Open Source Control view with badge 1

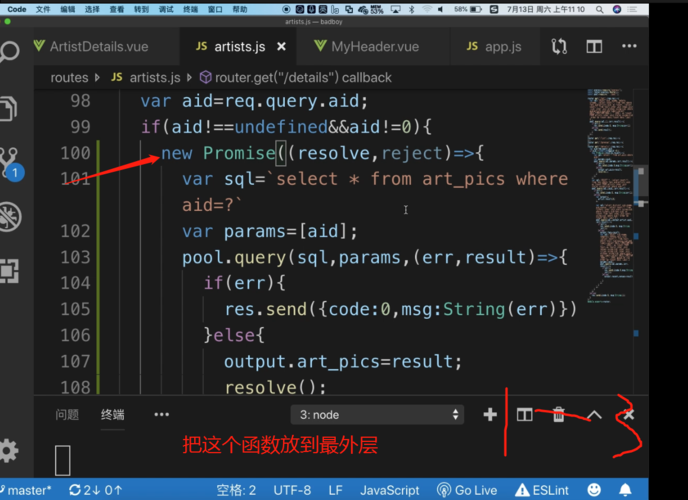(x=11, y=163)
